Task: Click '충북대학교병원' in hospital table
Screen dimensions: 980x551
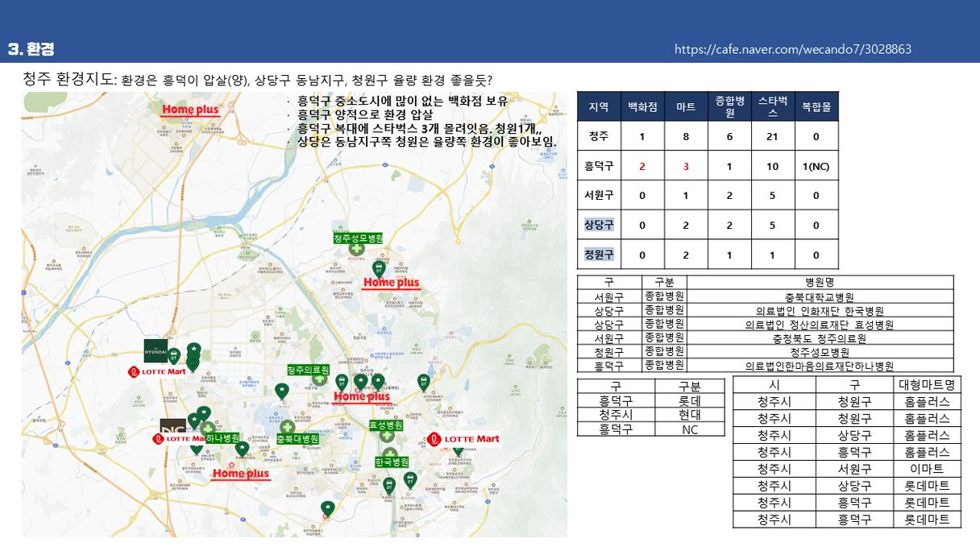Action: (820, 296)
